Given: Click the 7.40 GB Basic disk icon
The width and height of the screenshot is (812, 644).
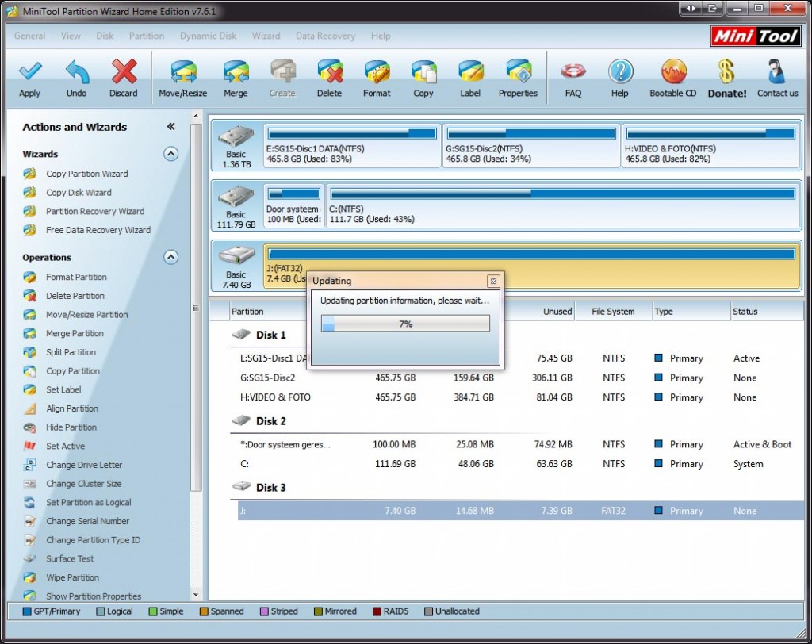Looking at the screenshot, I should point(236,256).
